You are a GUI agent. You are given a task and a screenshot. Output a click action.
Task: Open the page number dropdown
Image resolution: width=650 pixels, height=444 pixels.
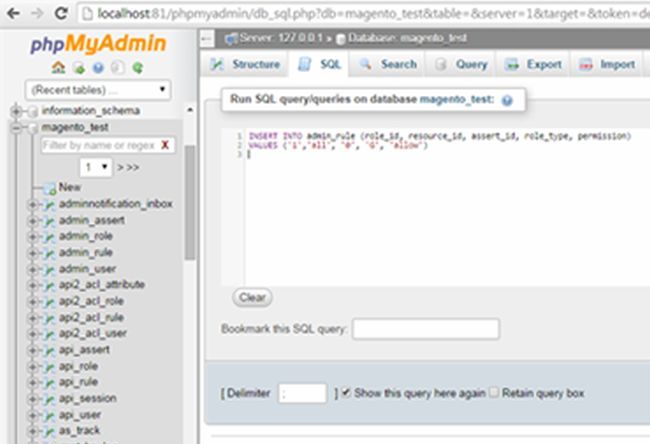(96, 167)
